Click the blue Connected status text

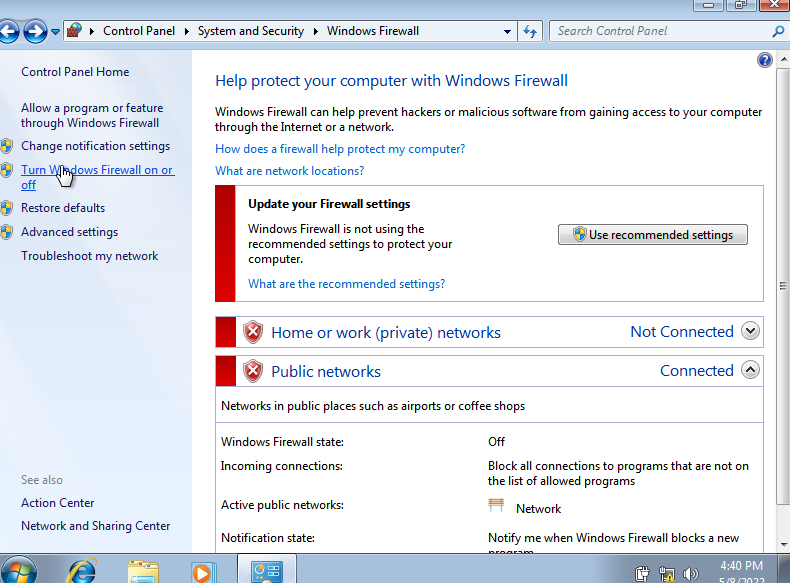coord(697,371)
